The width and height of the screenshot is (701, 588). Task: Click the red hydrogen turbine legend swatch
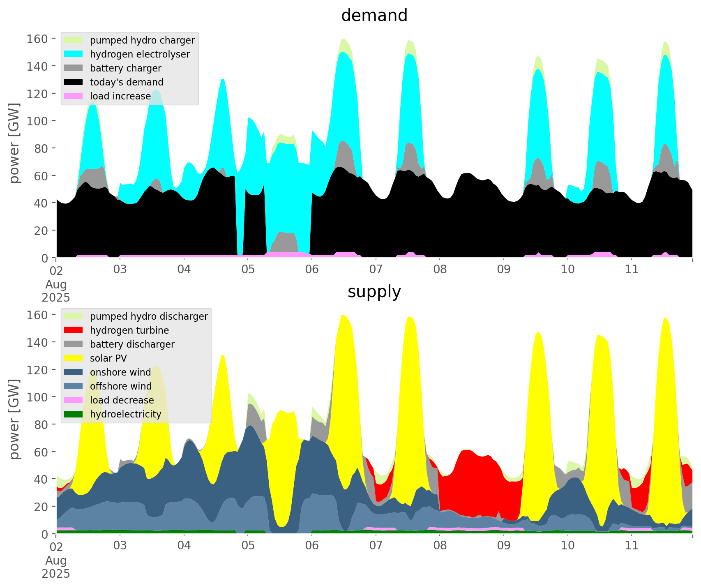point(74,330)
